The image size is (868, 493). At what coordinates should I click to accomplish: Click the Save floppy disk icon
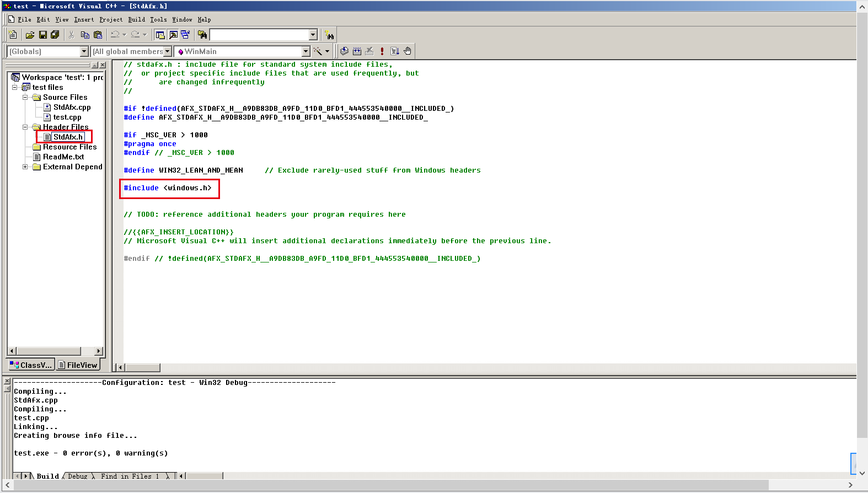[x=42, y=35]
